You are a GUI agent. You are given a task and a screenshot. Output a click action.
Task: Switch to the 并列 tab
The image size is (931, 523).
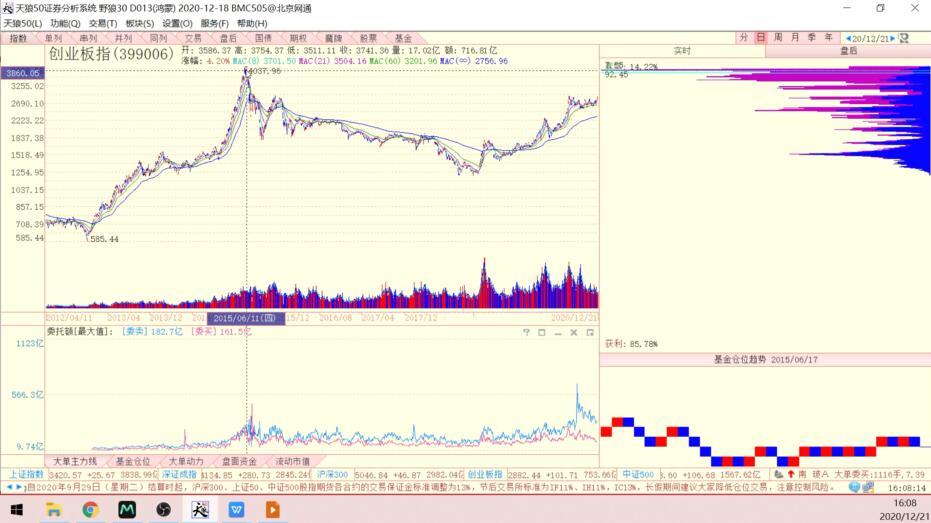123,38
